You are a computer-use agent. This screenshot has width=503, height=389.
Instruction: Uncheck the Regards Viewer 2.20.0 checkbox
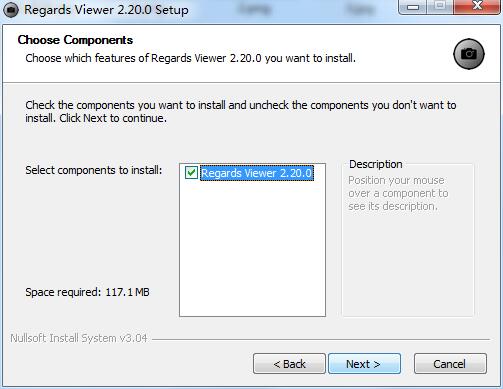pyautogui.click(x=191, y=173)
